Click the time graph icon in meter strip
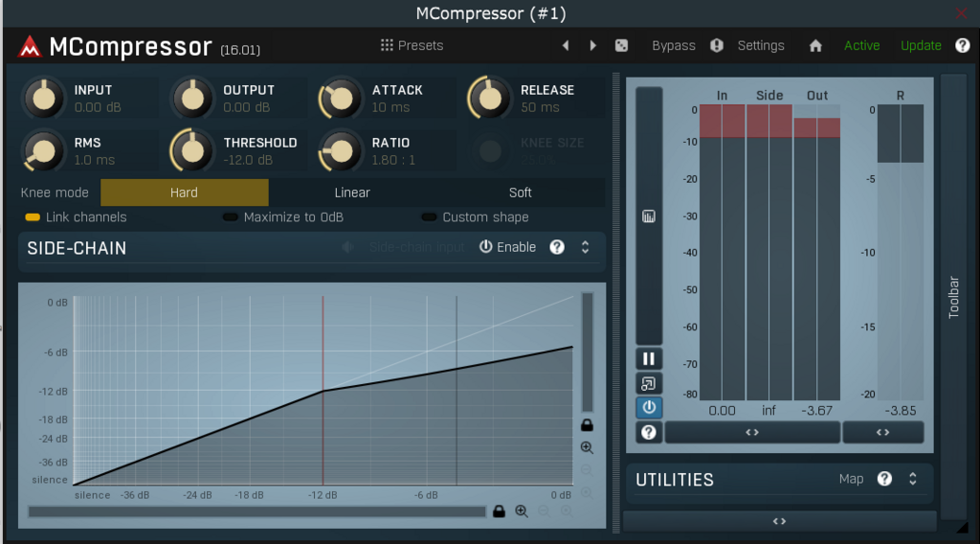The height and width of the screenshot is (544, 980). click(649, 216)
